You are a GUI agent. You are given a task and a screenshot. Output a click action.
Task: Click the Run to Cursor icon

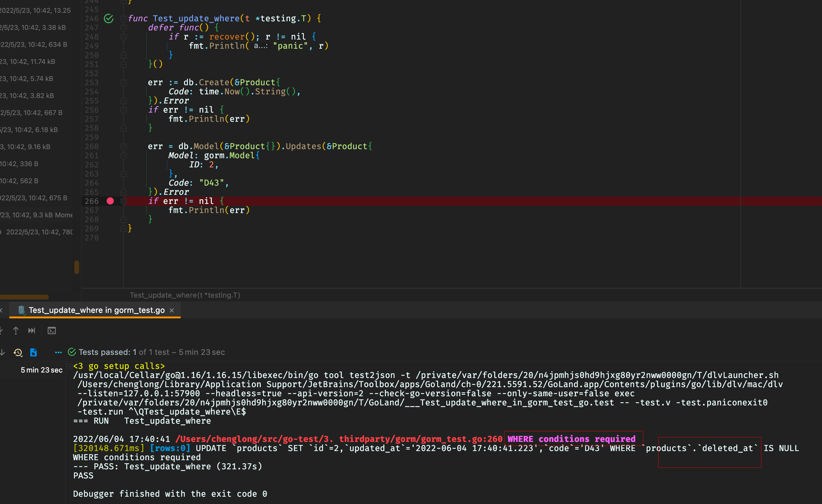[x=32, y=331]
